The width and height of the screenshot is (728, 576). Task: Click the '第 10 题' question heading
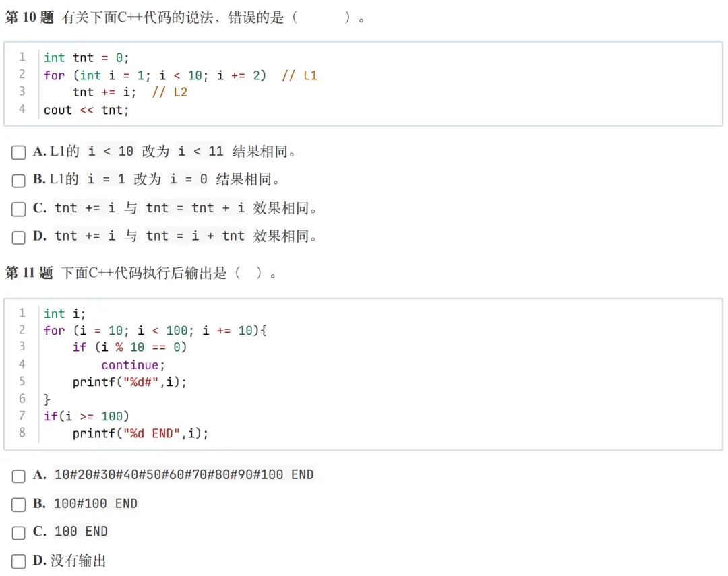(x=29, y=17)
